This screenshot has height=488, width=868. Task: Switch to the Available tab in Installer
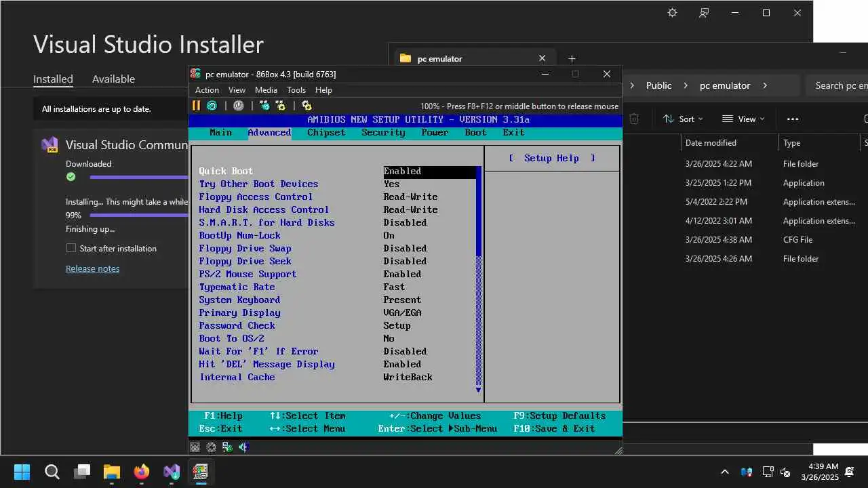point(113,79)
